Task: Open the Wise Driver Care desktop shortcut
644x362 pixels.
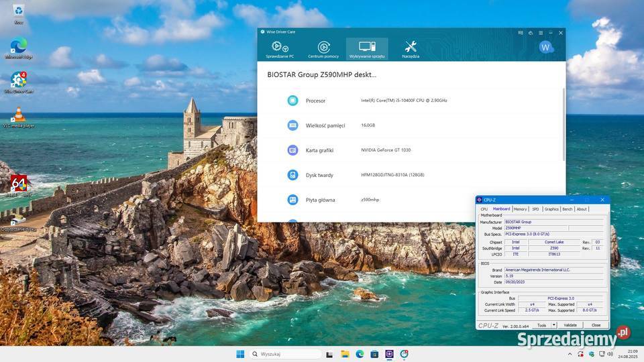Action: (x=19, y=82)
